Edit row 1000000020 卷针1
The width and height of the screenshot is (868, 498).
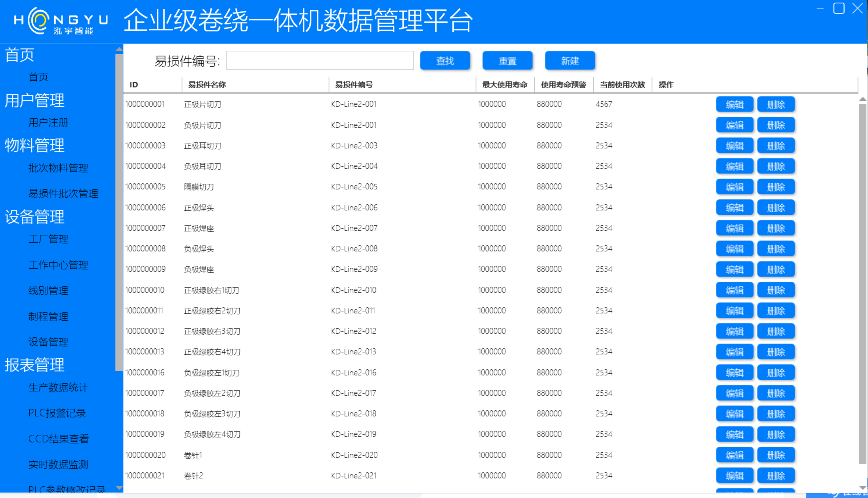(x=734, y=455)
